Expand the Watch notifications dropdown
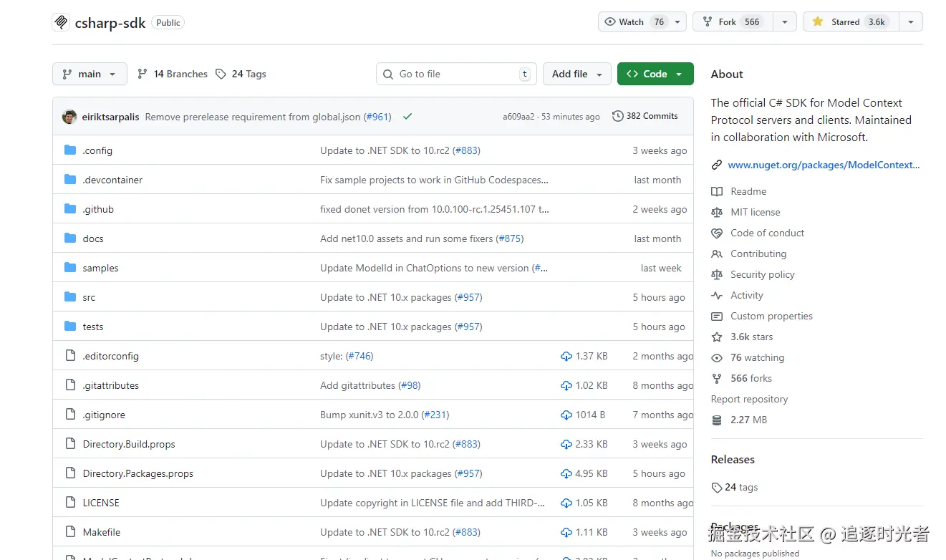The width and height of the screenshot is (946, 560). 678,21
